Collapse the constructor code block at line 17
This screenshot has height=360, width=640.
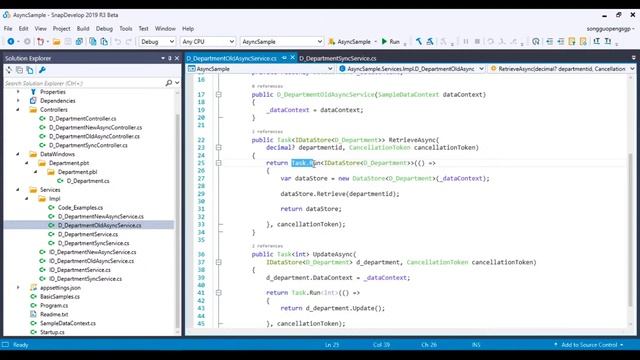(219, 95)
